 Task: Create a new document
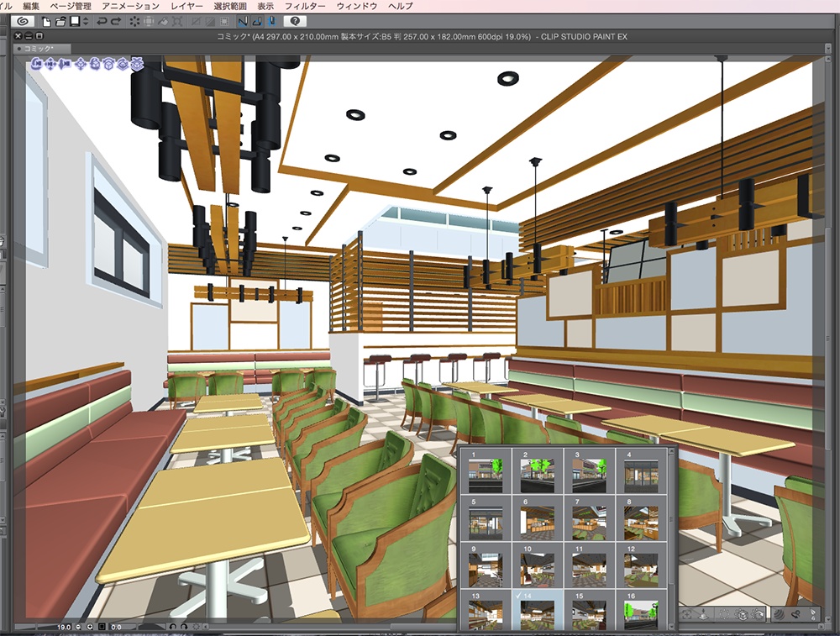point(46,22)
